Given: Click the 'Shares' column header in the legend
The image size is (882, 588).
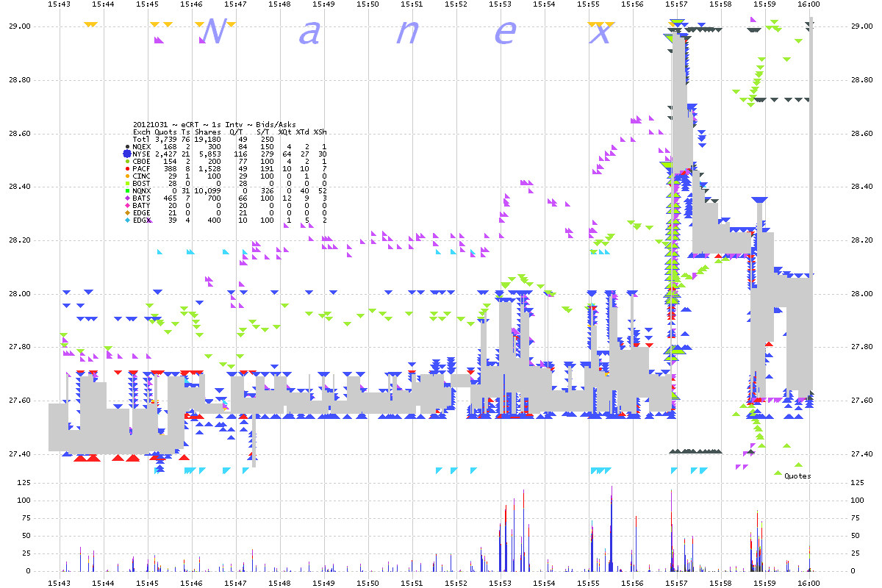Looking at the screenshot, I should (x=207, y=132).
